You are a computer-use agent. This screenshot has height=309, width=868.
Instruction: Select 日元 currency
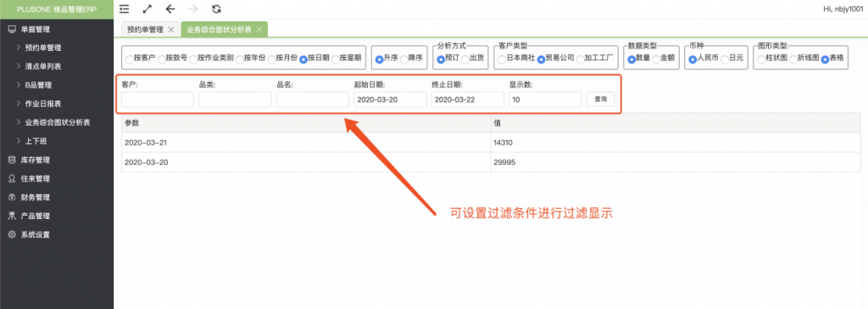pos(725,59)
